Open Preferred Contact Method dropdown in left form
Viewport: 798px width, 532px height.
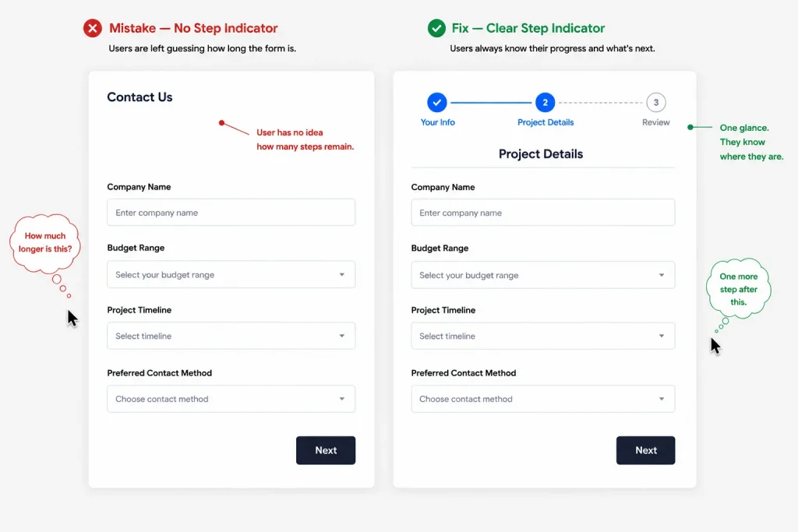(231, 399)
